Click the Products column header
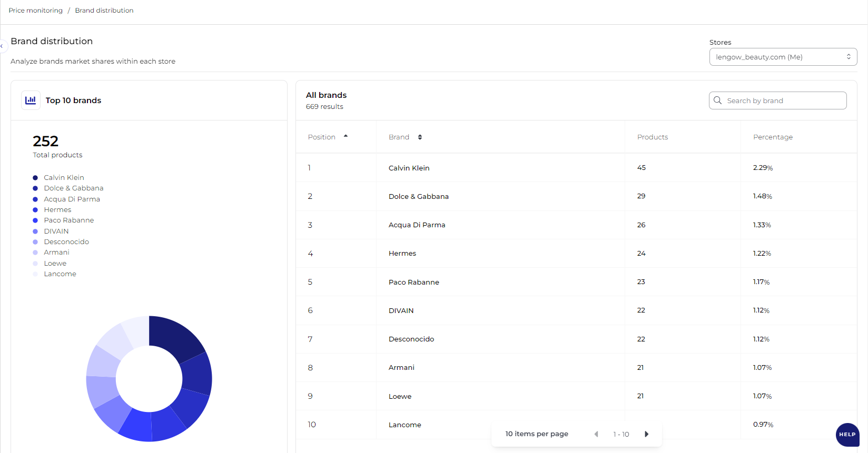The width and height of the screenshot is (868, 453). (x=652, y=137)
